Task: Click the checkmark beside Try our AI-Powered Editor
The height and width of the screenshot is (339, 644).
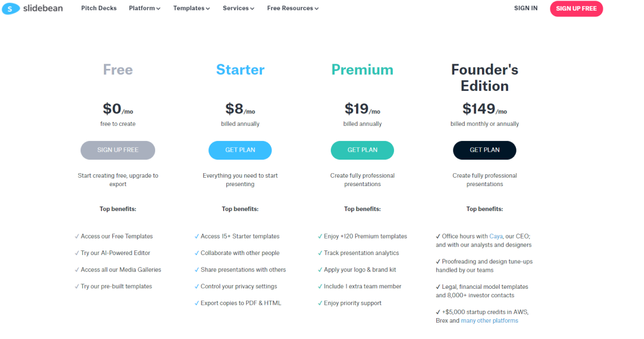Action: 76,253
